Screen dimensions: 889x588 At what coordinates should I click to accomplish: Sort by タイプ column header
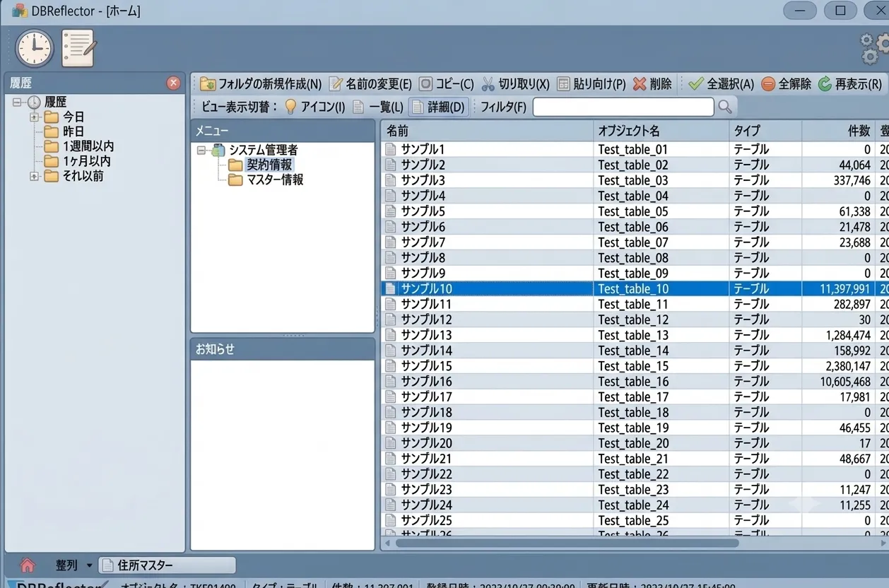(765, 131)
